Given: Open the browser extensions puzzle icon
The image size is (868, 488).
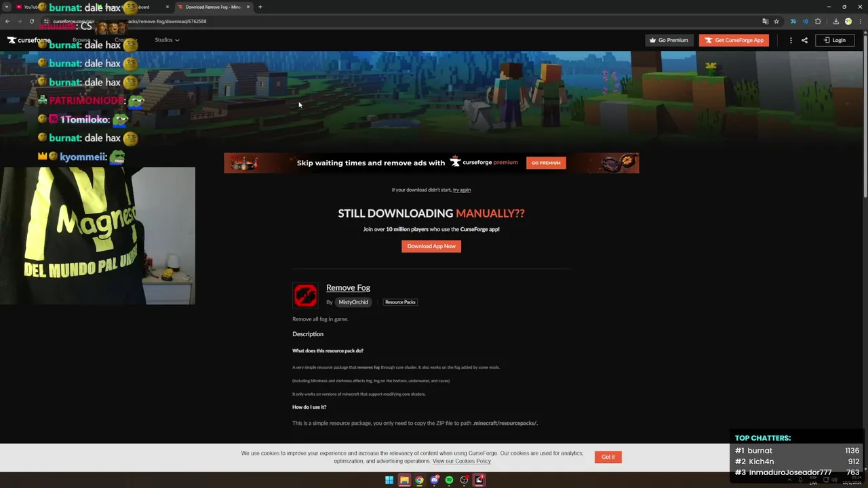Looking at the screenshot, I should click(x=818, y=21).
